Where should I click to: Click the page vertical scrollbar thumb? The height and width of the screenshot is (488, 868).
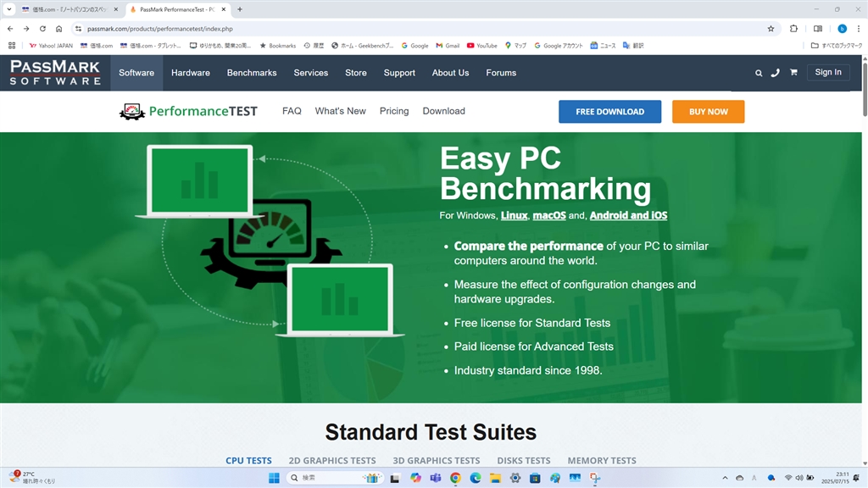point(865,88)
